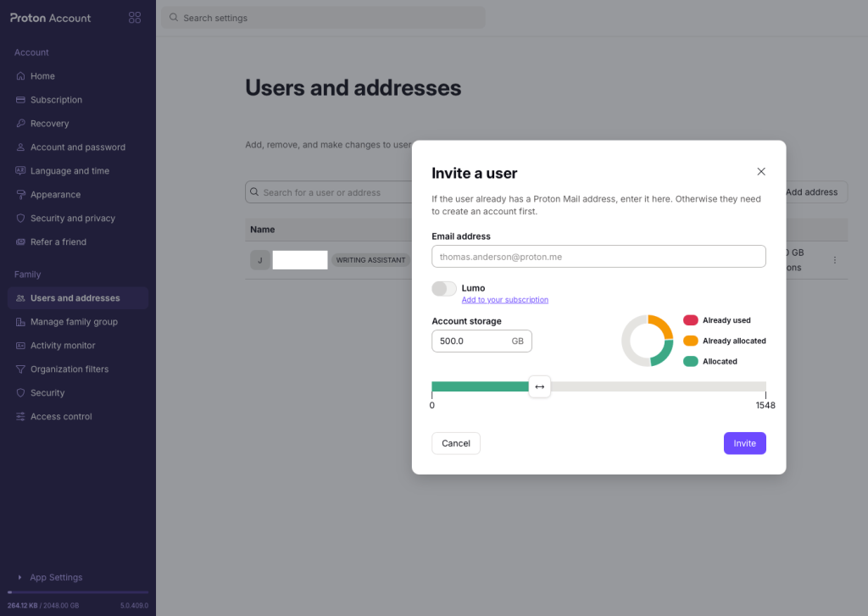868x616 pixels.
Task: Click the Allocated green swatch
Action: point(690,362)
